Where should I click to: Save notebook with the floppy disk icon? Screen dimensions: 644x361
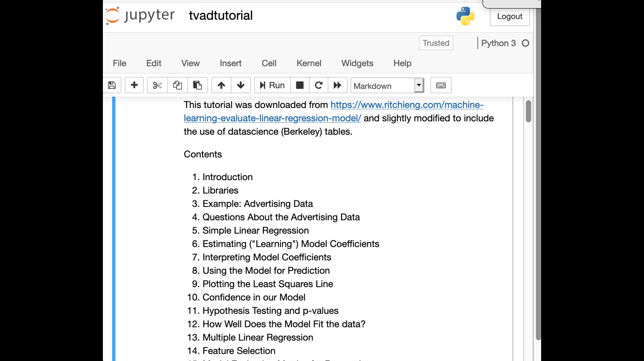pos(112,85)
